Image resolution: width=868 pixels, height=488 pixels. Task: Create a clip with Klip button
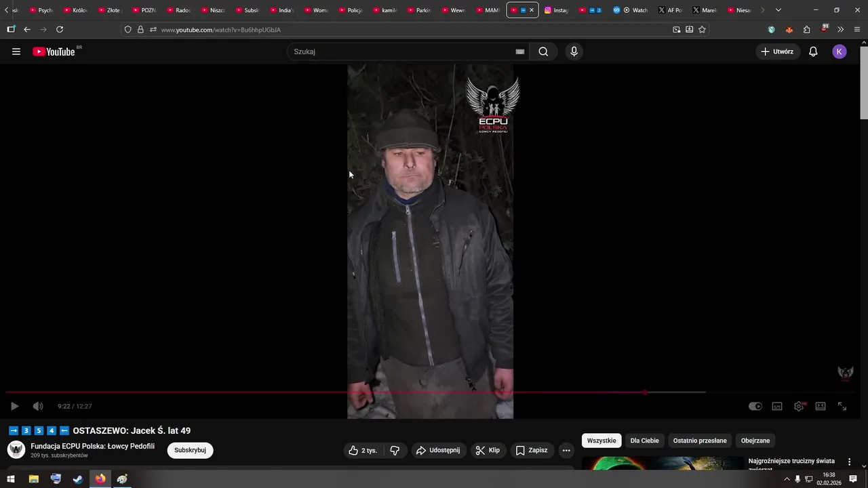click(x=488, y=450)
